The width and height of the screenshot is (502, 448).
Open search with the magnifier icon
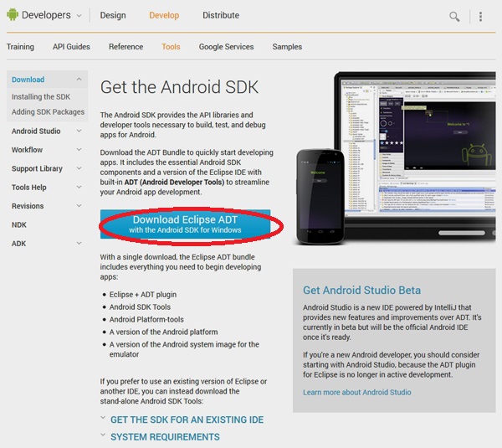click(x=454, y=16)
